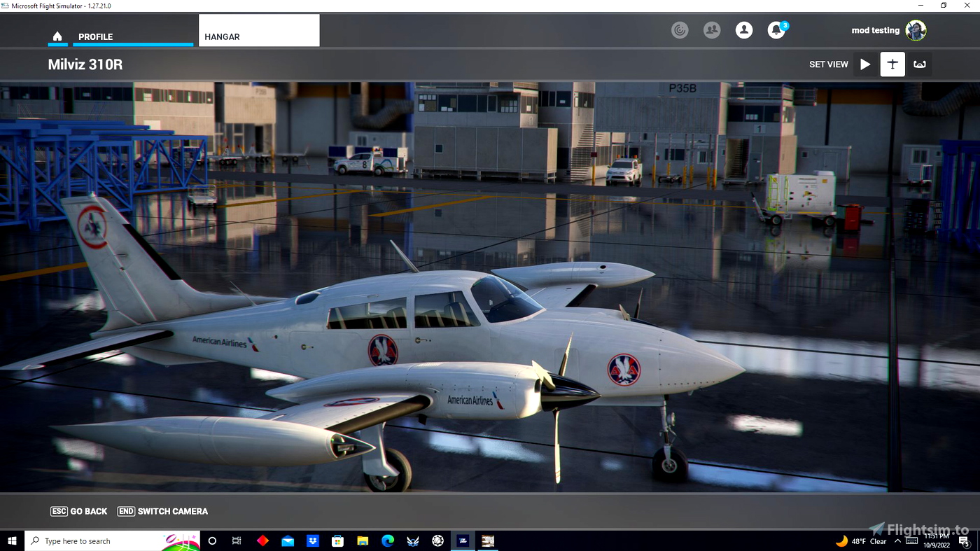Click SWITCH CAMERA button
This screenshot has width=980, height=551.
162,511
